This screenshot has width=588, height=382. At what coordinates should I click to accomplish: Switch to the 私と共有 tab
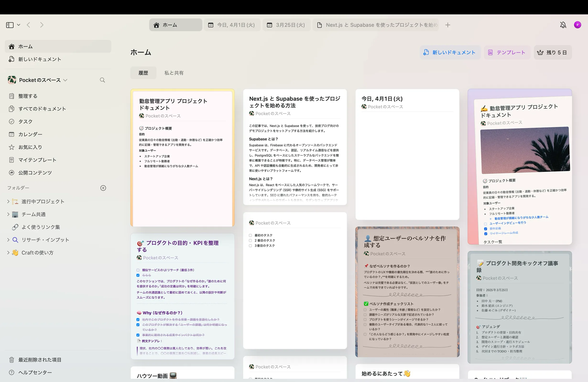[x=174, y=73]
